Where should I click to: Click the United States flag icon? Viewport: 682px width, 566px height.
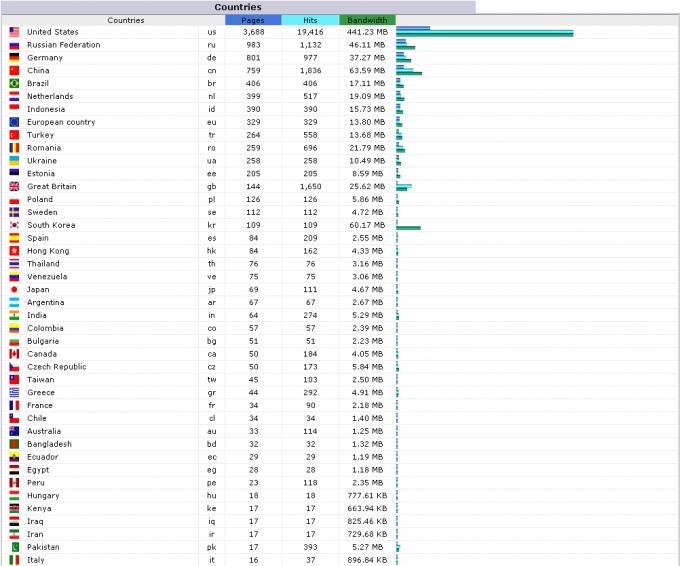tap(14, 32)
